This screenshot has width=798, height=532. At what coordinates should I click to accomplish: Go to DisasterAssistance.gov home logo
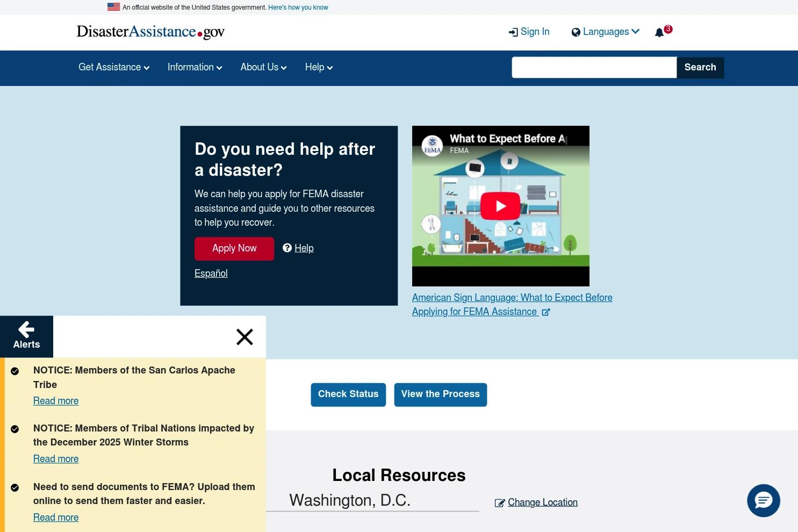[150, 32]
